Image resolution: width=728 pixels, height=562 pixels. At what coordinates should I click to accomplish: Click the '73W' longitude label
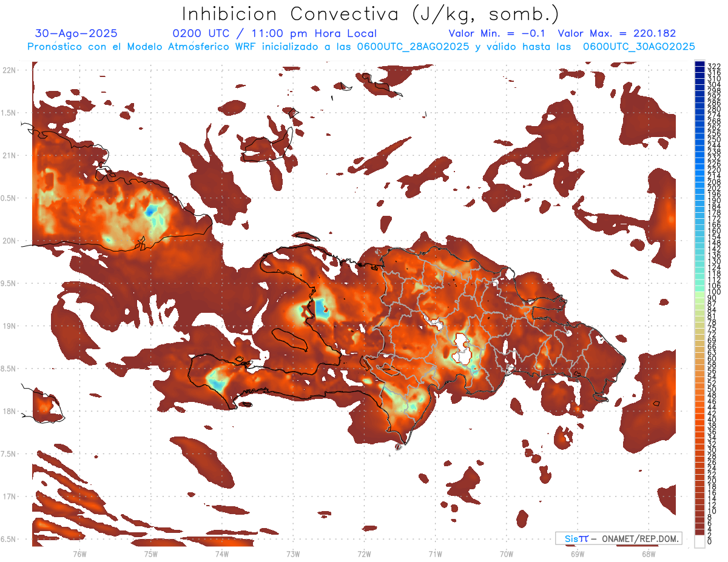tap(293, 554)
